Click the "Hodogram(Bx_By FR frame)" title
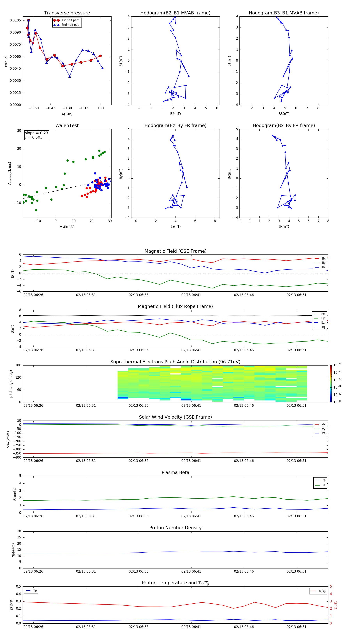351x644 pixels. 284,125
